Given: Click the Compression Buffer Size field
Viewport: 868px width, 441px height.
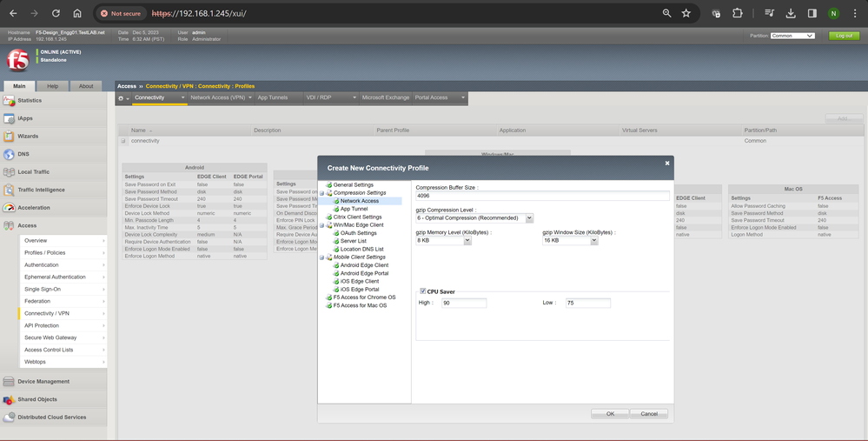Looking at the screenshot, I should coord(542,196).
